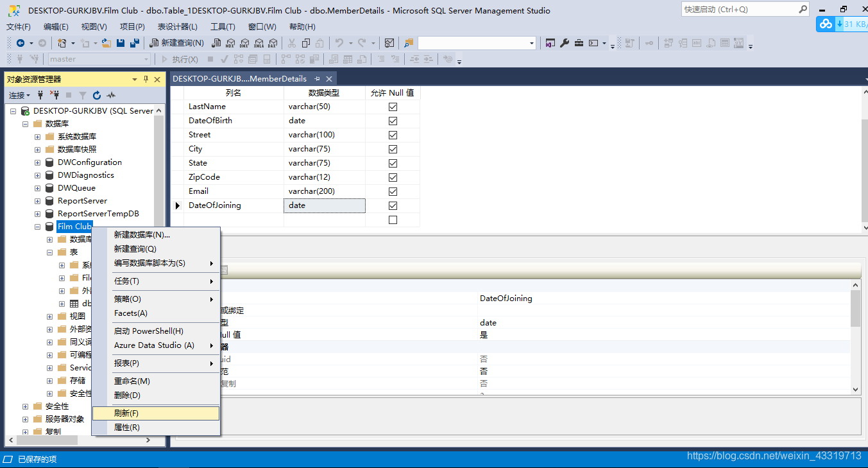Choose 属性(R) in the context menu
Screen dimensions: 868x468
click(x=156, y=428)
